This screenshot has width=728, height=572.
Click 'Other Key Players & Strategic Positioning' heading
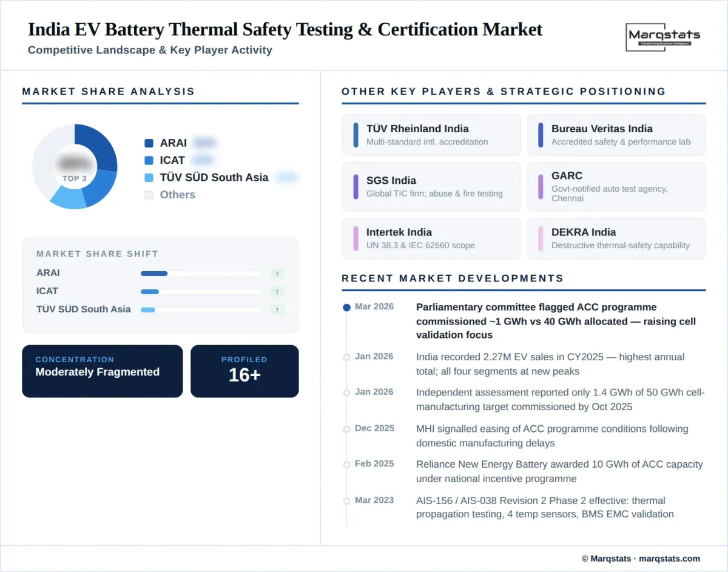tap(504, 92)
